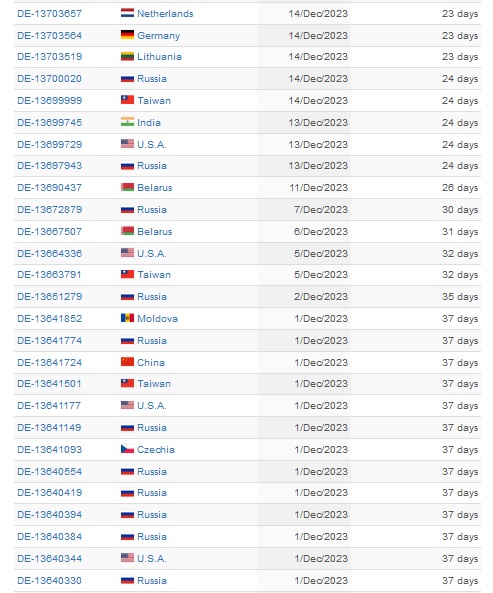Click the Netherlands flag icon
The image size is (493, 593).
tap(127, 13)
